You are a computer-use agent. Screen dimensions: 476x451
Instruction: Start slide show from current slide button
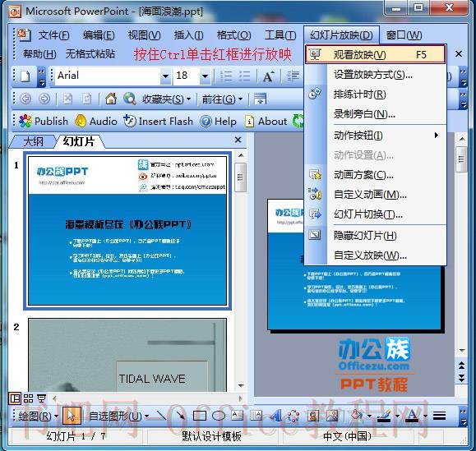(42, 398)
